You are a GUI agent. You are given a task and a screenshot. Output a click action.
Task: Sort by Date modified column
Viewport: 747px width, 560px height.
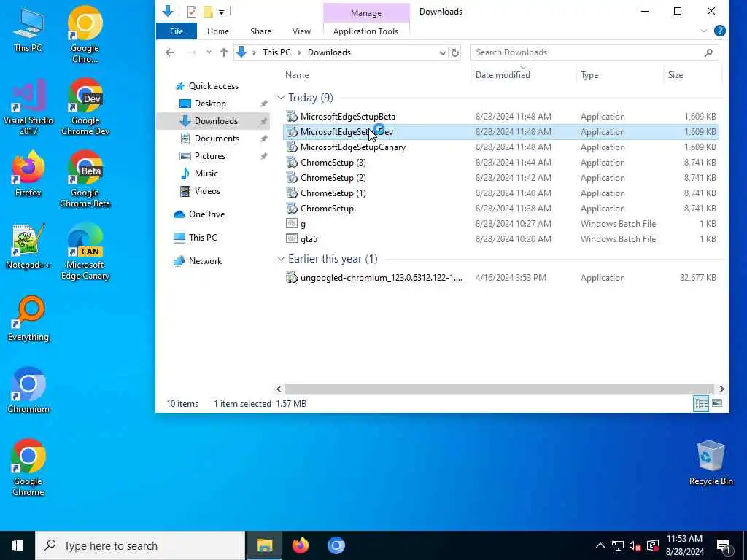(503, 75)
